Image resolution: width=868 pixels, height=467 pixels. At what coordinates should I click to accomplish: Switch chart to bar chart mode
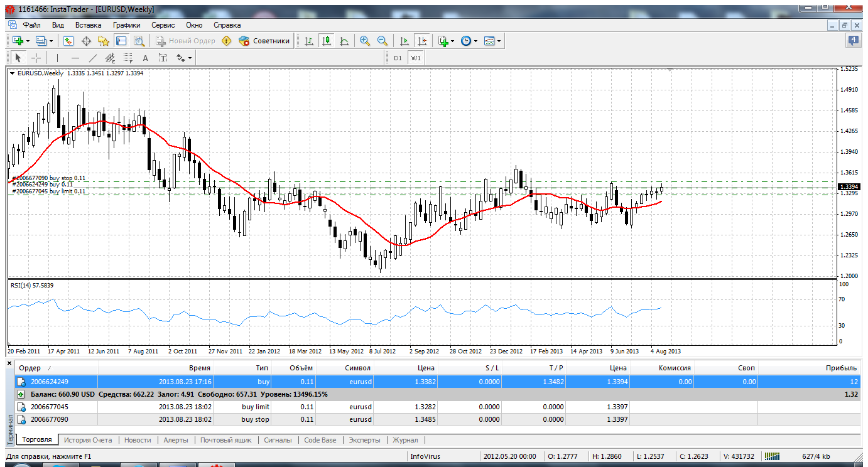[x=308, y=41]
